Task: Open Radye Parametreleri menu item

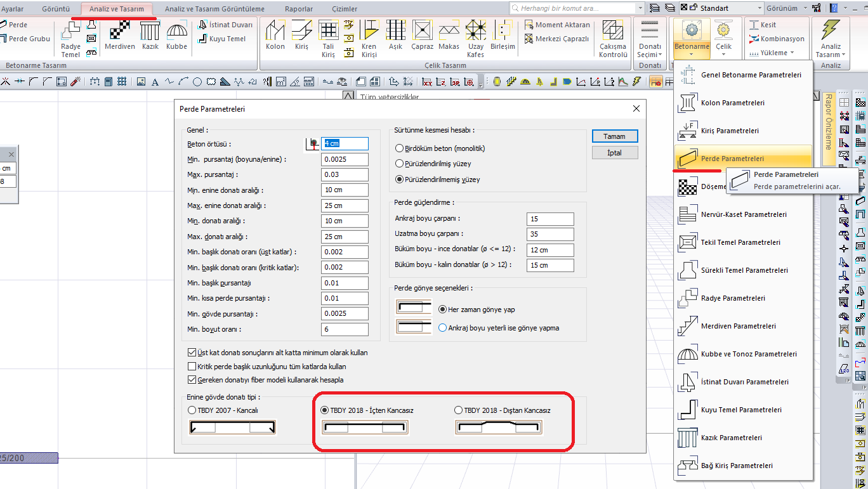Action: pyautogui.click(x=744, y=298)
